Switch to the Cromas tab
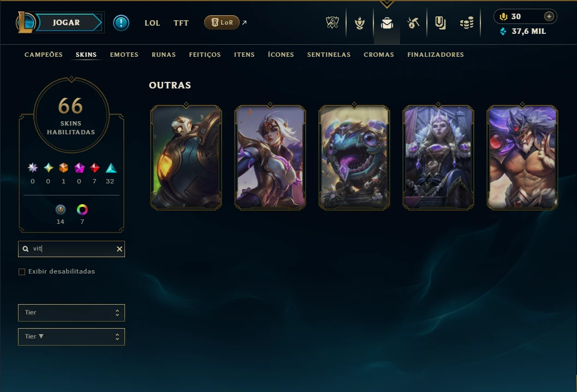577x392 pixels. coord(379,55)
